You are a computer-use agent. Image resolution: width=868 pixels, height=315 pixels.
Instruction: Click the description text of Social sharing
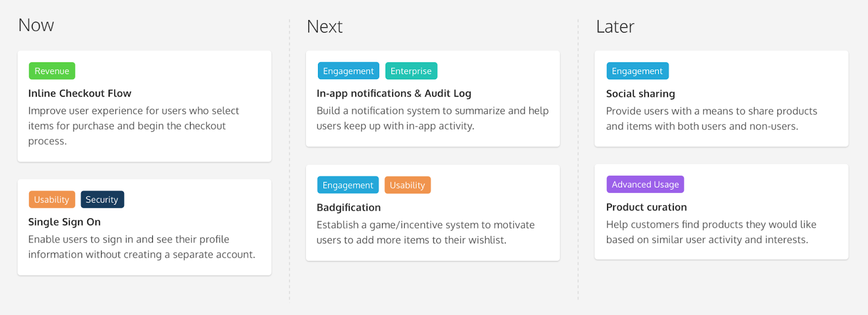711,118
